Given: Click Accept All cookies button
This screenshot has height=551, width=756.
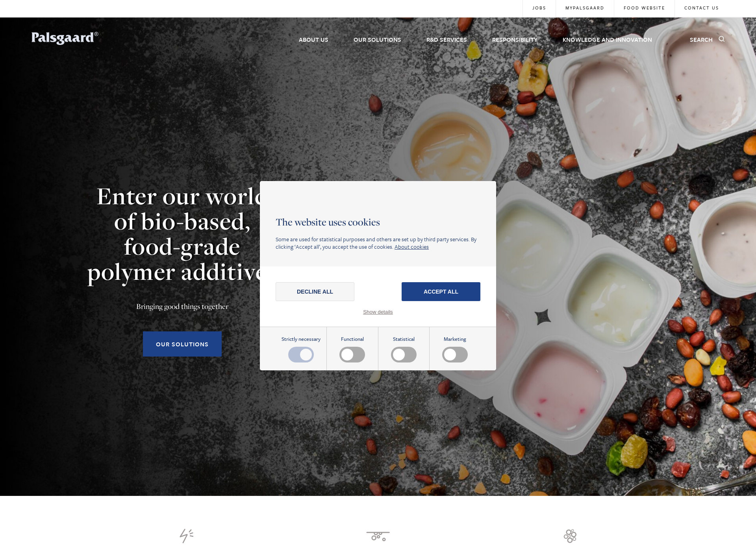Looking at the screenshot, I should coord(440,291).
